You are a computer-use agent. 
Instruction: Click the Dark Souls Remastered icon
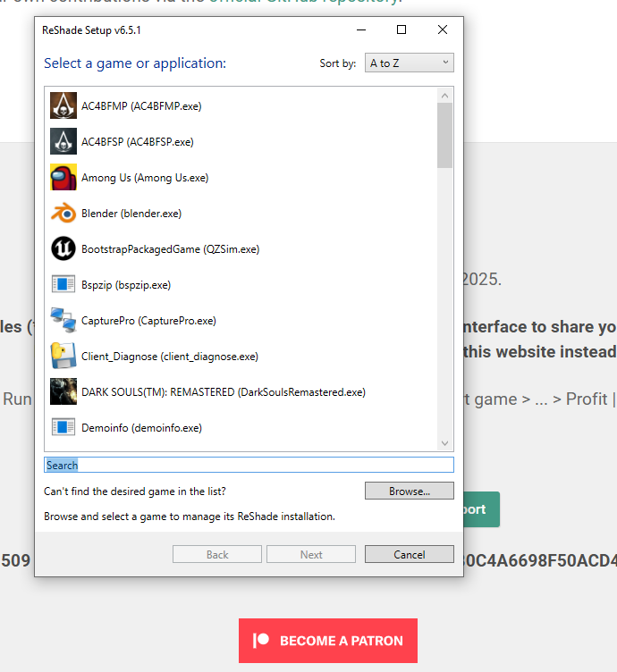pos(63,391)
